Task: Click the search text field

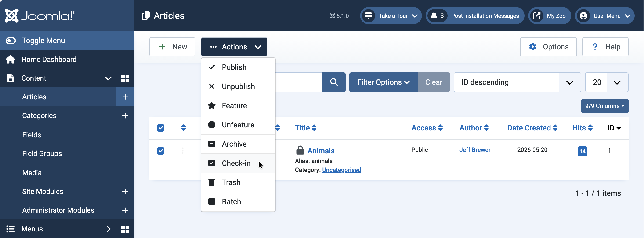Action: click(299, 82)
